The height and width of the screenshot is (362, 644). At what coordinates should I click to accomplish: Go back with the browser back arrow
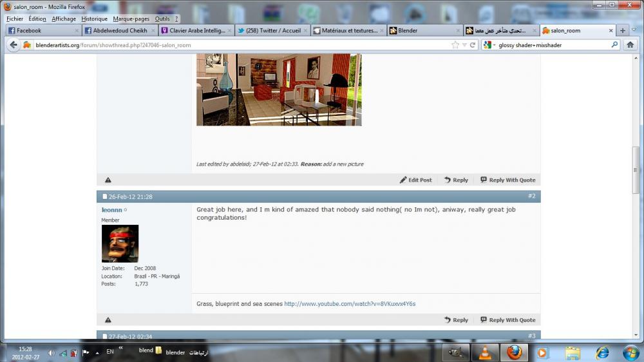(13, 45)
